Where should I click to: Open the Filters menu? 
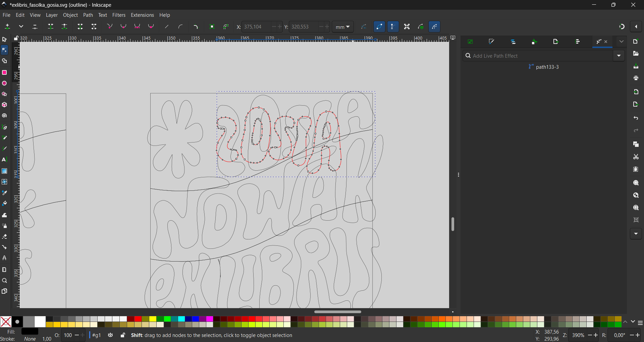click(x=119, y=15)
